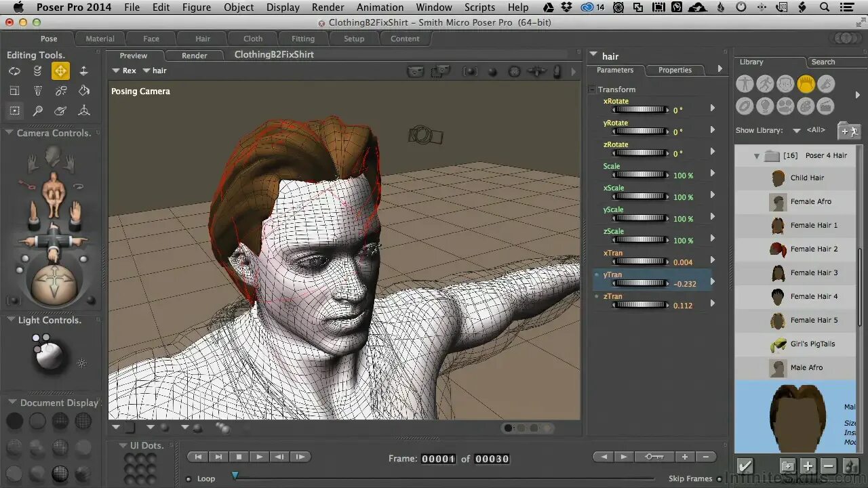Open the Render menu
The width and height of the screenshot is (868, 488).
tap(328, 7)
